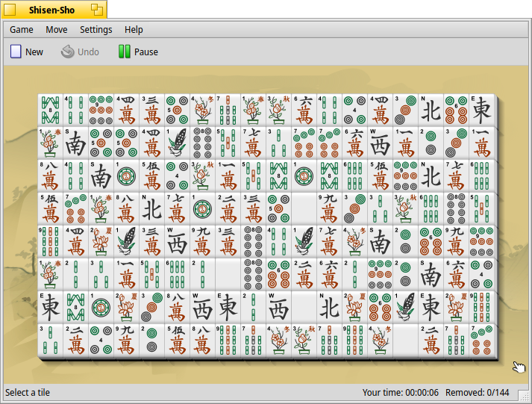Pick the autumn flower tile in bottom row
532x404 pixels.
click(x=304, y=341)
